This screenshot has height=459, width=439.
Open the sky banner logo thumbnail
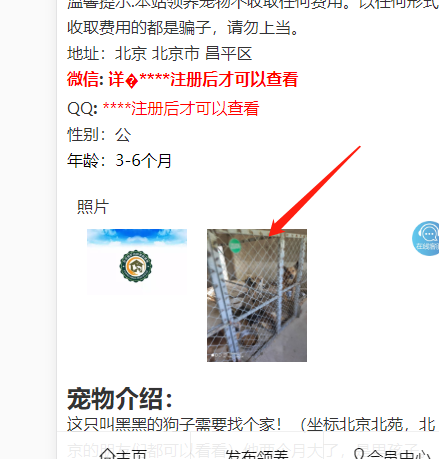pos(137,261)
